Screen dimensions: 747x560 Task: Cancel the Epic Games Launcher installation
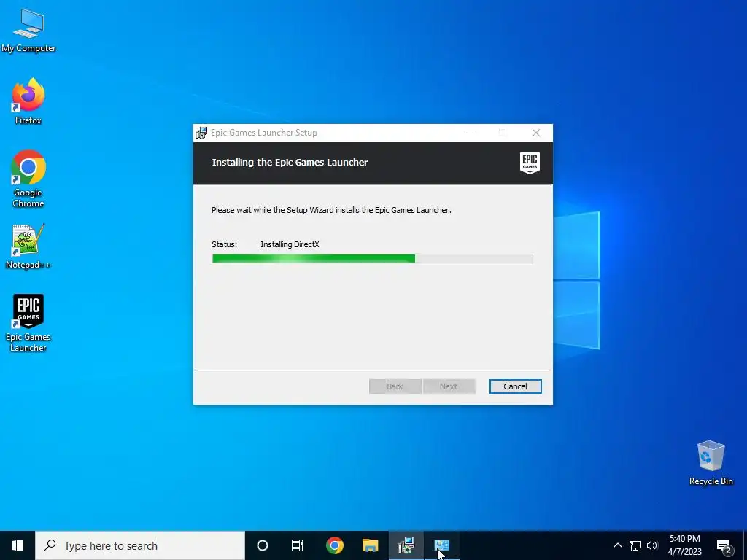coord(516,386)
